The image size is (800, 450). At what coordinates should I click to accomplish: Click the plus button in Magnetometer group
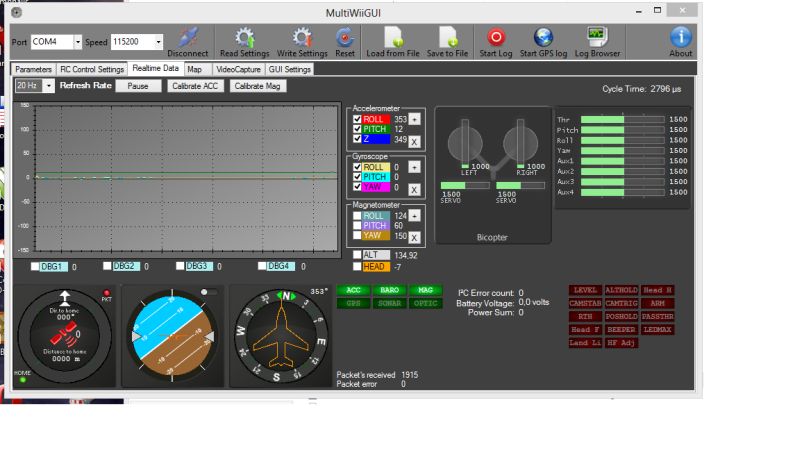click(x=414, y=215)
